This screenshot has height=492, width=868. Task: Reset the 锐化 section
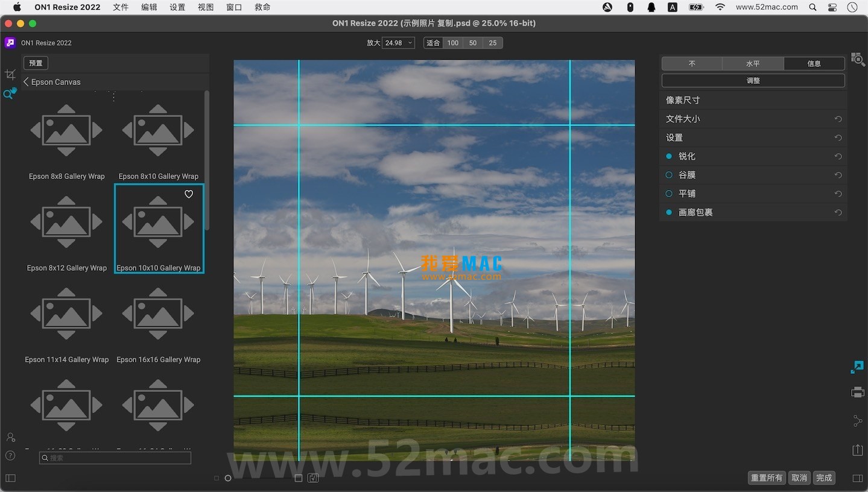(838, 157)
